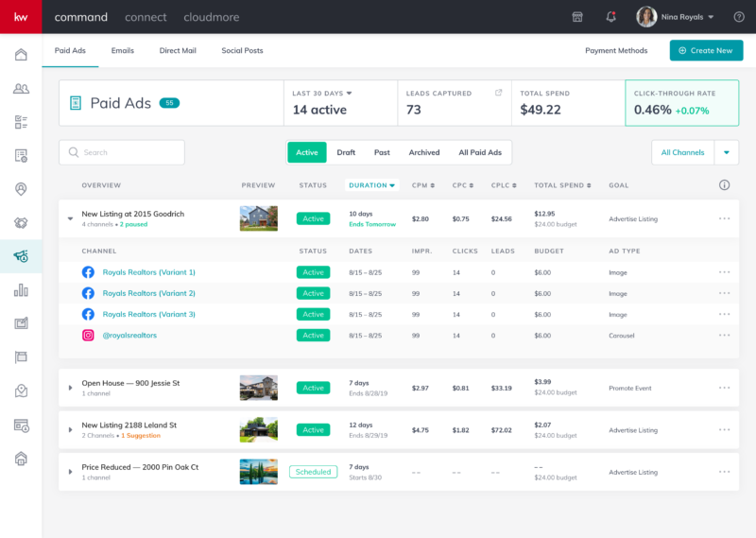
Task: Filter by Draft ads
Action: [x=346, y=152]
